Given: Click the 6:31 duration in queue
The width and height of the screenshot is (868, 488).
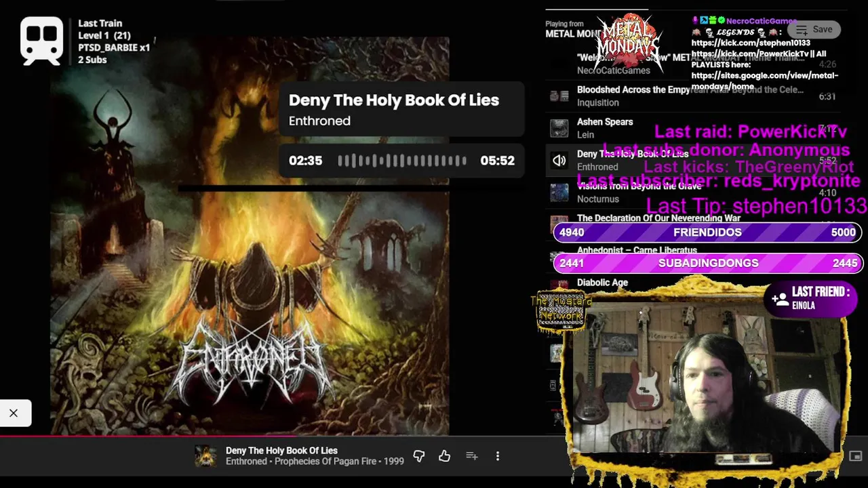Looking at the screenshot, I should [827, 96].
